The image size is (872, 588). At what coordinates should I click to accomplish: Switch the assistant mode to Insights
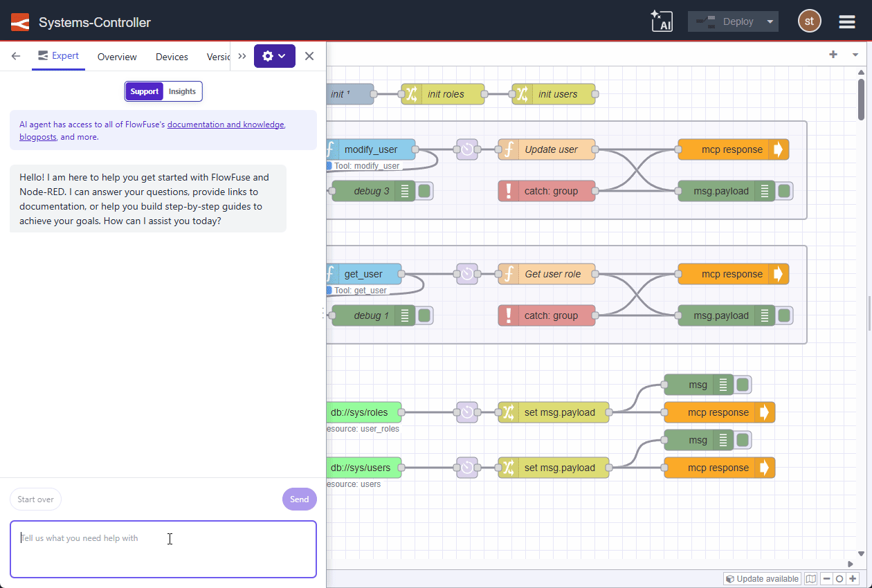coord(182,91)
